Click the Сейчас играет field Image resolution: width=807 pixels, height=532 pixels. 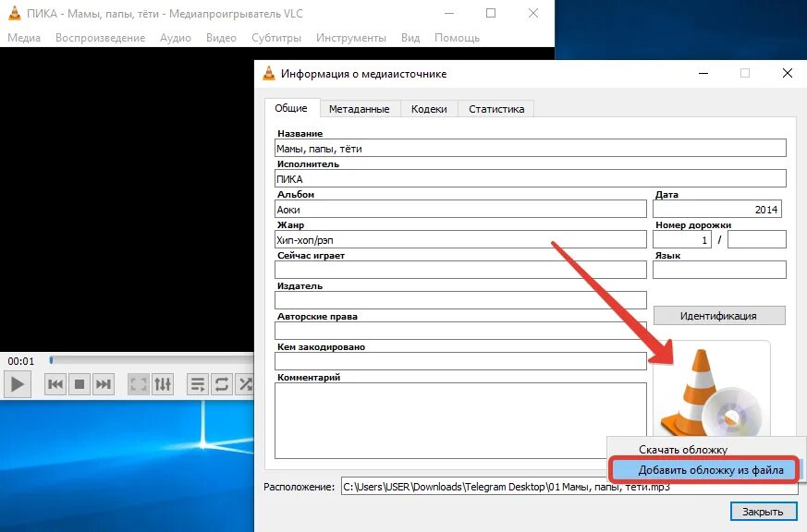(460, 270)
